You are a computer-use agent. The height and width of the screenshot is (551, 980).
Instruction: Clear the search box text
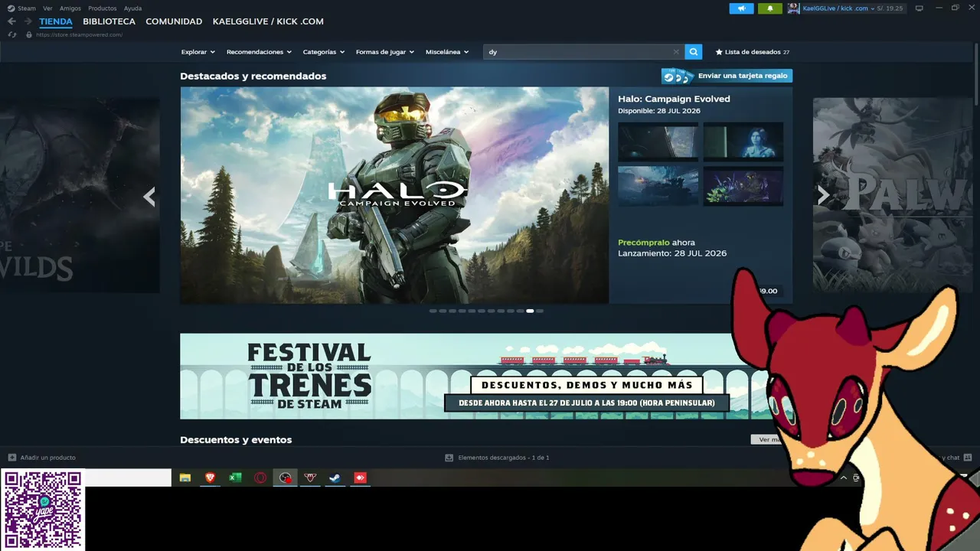[676, 52]
